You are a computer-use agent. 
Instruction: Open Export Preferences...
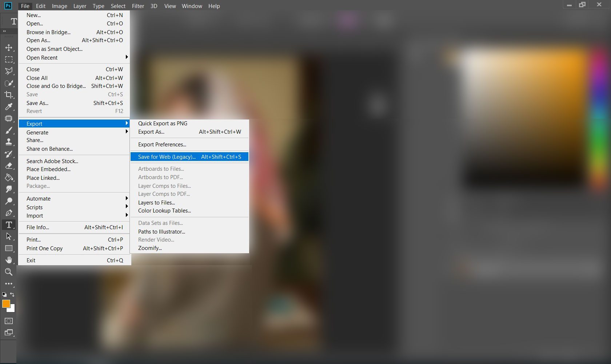pos(189,144)
